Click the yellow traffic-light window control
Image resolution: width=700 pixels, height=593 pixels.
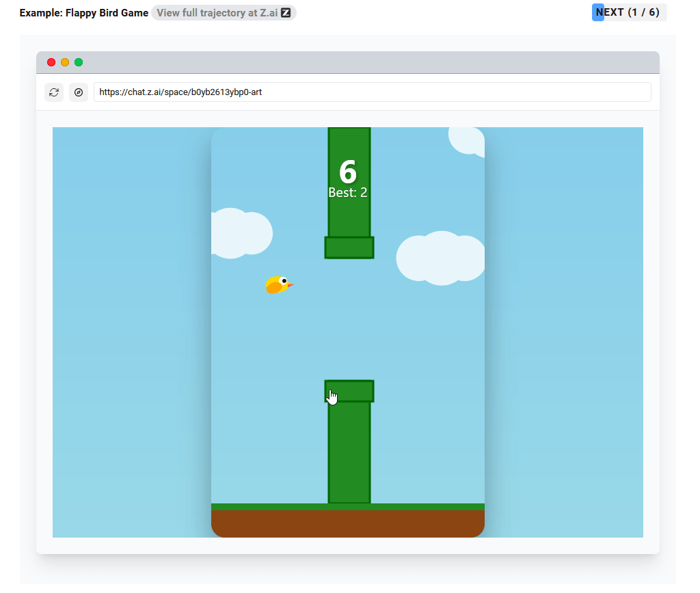(x=65, y=62)
